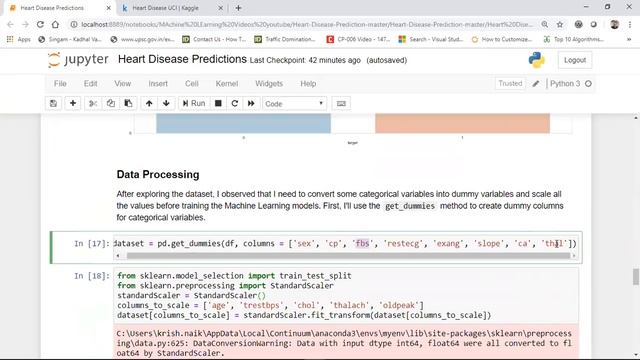Click the Data Processing heading

tap(158, 174)
